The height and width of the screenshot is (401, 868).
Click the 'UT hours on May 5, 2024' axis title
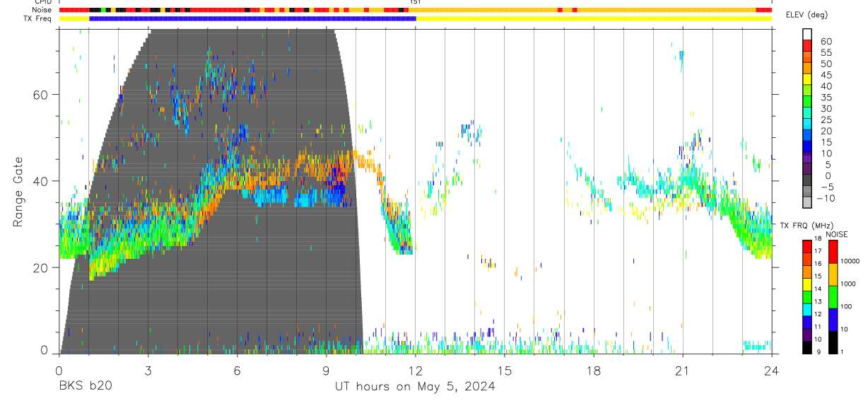tap(415, 387)
